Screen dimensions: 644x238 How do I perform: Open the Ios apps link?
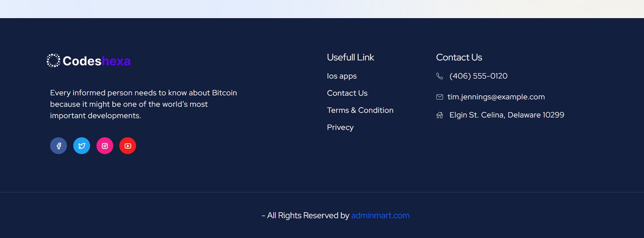tap(342, 76)
